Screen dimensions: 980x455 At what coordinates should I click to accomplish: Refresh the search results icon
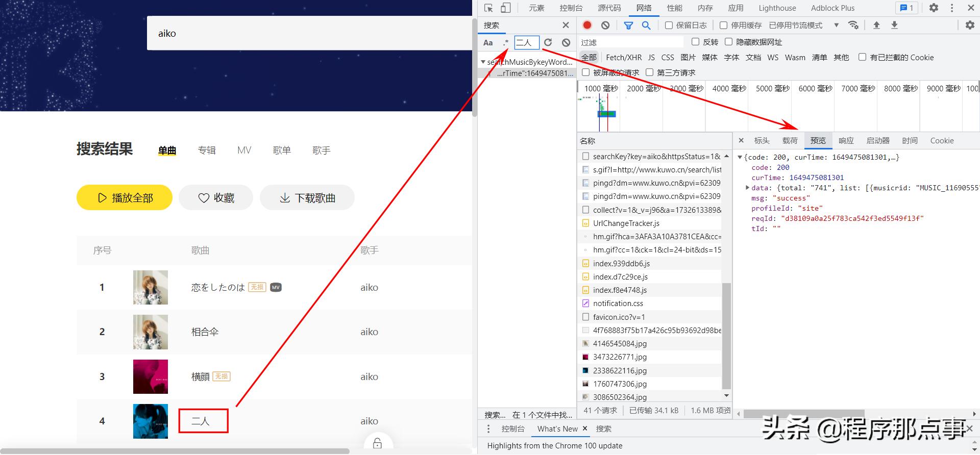(548, 42)
